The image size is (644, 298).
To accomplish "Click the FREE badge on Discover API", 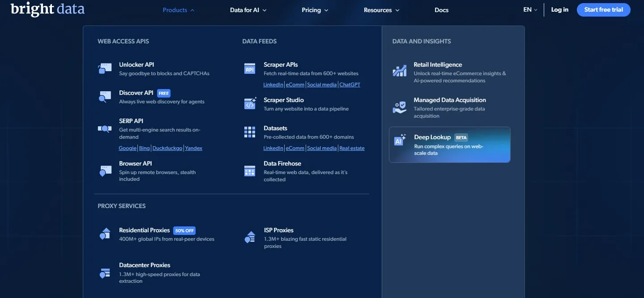I will coord(164,93).
